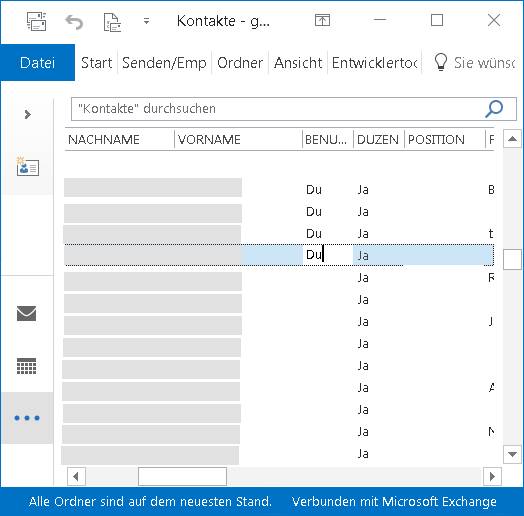Open the Datei tab
The image size is (524, 516).
37,62
